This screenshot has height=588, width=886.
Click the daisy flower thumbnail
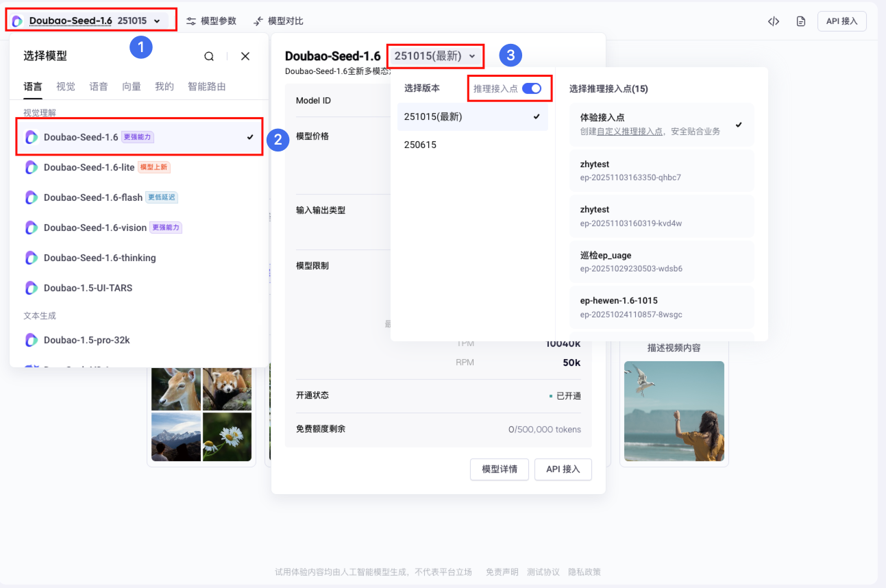click(227, 437)
